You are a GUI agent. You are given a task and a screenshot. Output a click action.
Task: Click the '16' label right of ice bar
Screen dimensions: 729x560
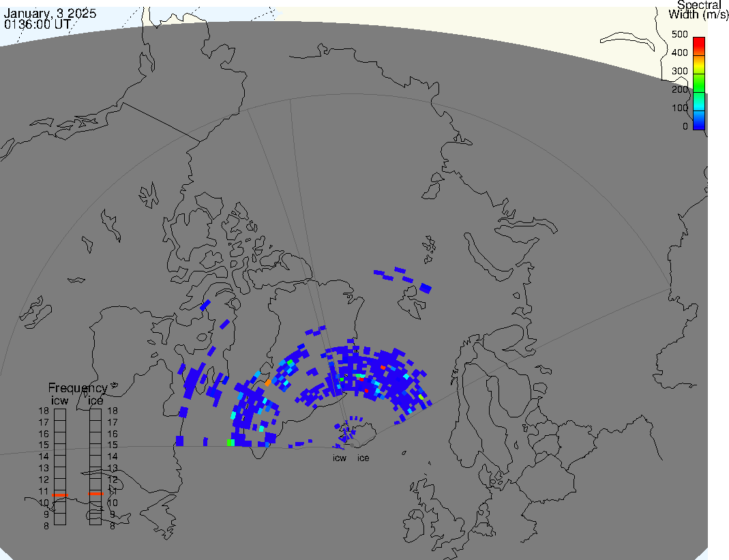[113, 434]
